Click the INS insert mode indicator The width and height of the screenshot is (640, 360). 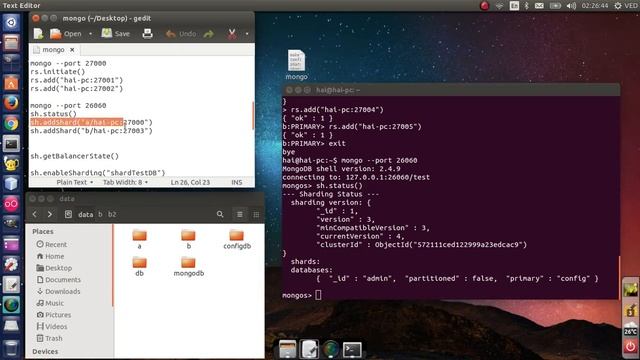tap(237, 182)
